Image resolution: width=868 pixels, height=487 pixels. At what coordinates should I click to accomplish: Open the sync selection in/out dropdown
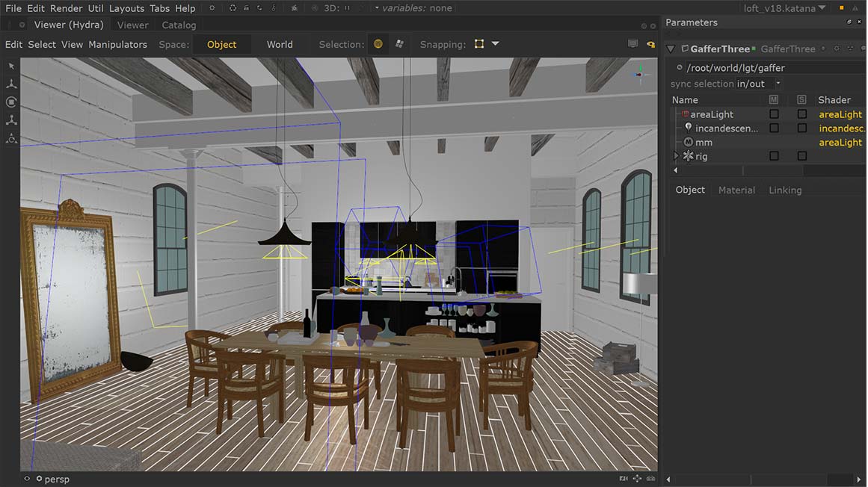coord(758,84)
